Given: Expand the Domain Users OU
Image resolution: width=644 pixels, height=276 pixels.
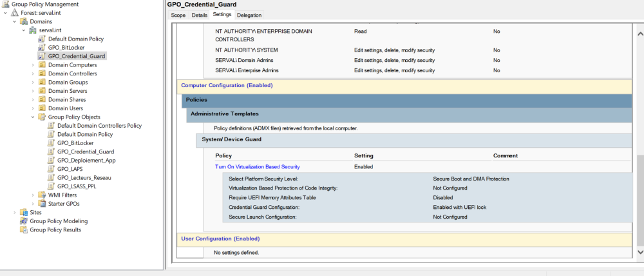Looking at the screenshot, I should coord(33,108).
